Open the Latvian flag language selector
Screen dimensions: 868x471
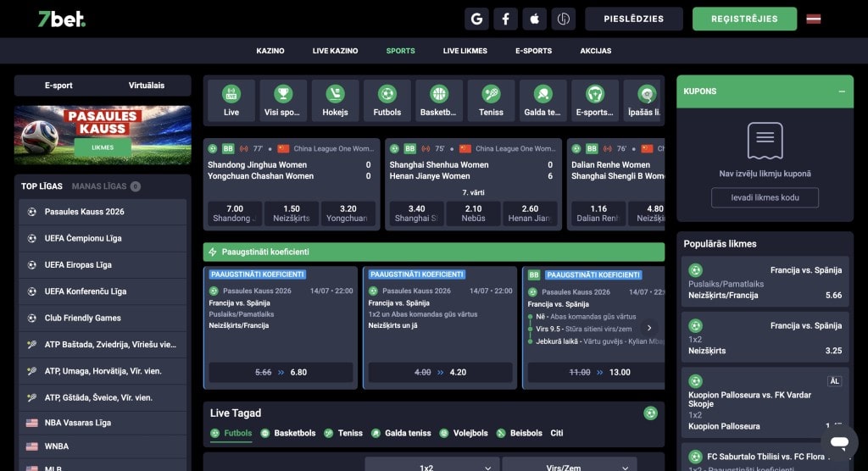click(x=813, y=19)
